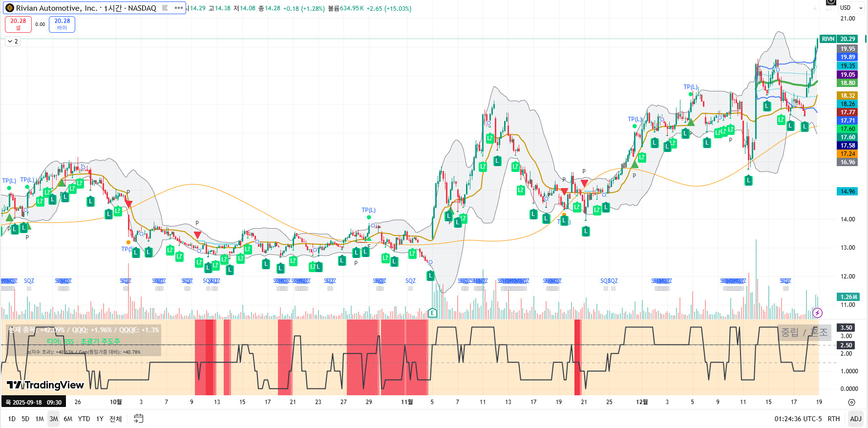Select the 6M time range
Screen dimensions: 868x428
68,419
